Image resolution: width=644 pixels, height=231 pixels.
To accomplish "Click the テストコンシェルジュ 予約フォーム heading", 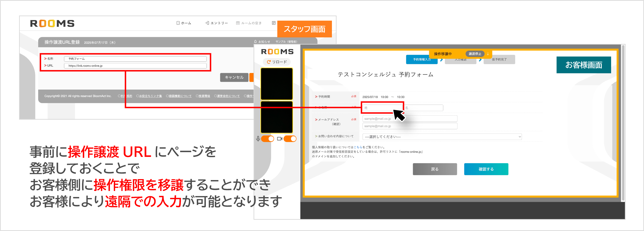I will [x=385, y=74].
